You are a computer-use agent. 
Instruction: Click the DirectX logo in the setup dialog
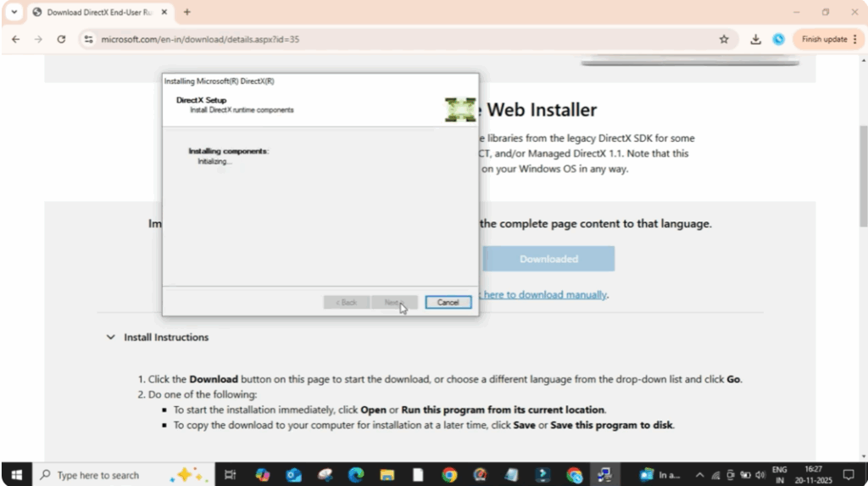[460, 109]
